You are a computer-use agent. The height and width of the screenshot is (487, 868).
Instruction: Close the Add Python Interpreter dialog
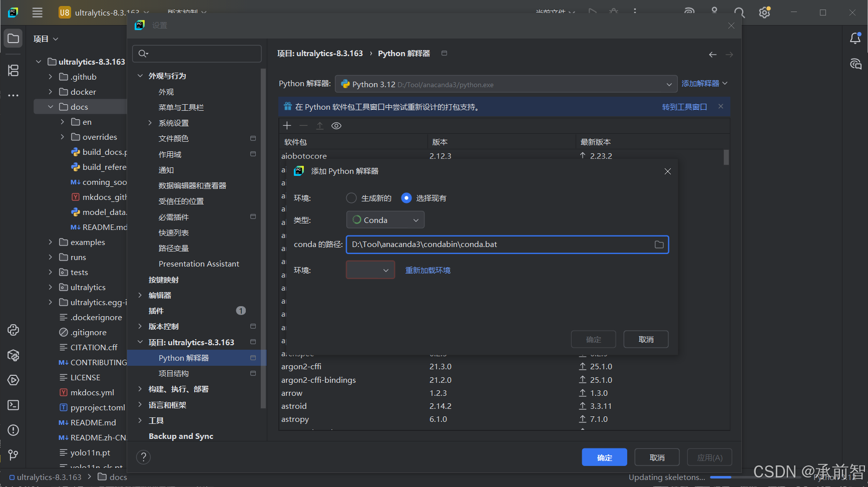(x=668, y=171)
